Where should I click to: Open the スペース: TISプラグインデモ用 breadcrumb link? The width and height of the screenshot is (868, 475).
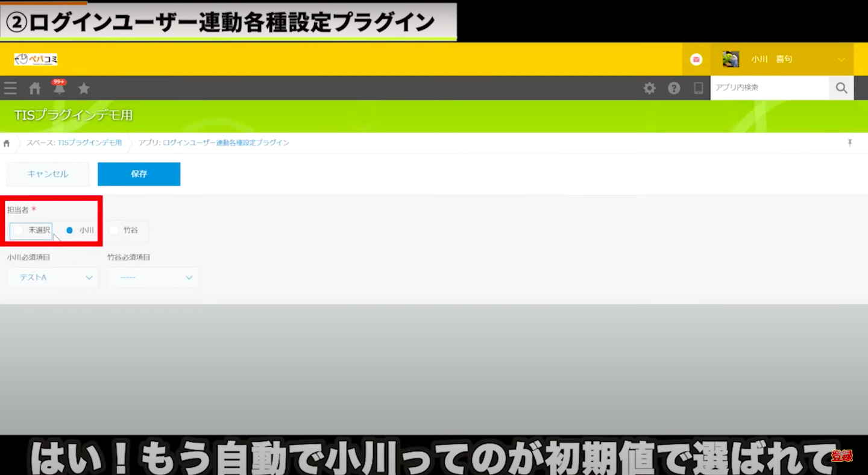pyautogui.click(x=74, y=143)
